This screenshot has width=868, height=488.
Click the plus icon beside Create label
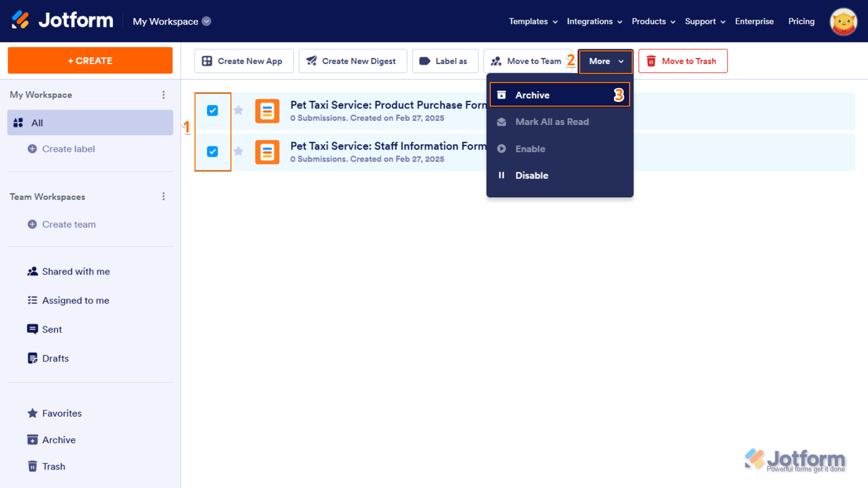[x=32, y=149]
